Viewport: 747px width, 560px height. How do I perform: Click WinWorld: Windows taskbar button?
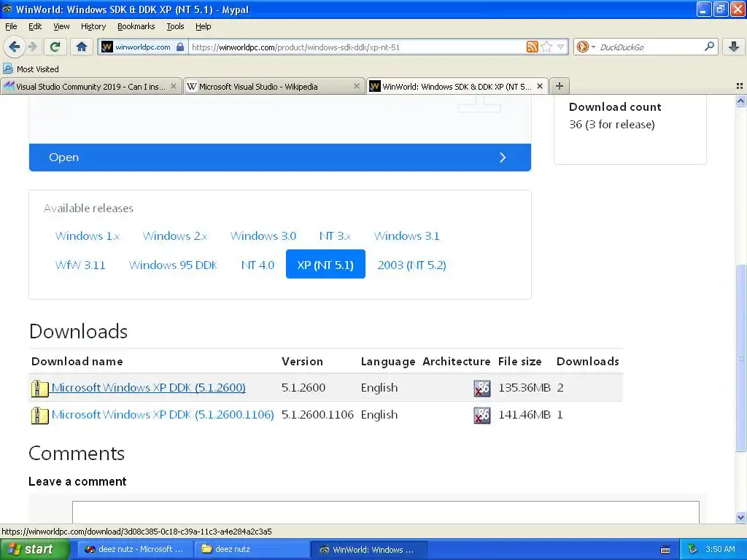coord(368,549)
